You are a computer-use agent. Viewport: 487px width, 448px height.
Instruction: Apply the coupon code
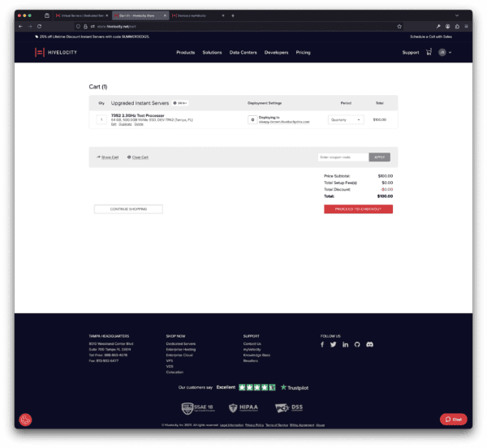379,157
